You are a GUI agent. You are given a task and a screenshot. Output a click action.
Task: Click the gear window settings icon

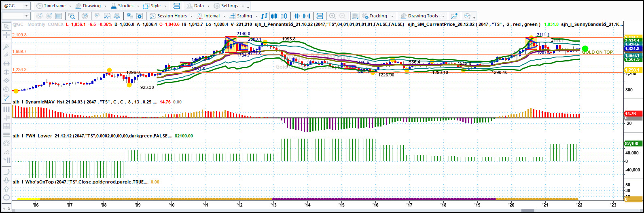coord(140,16)
